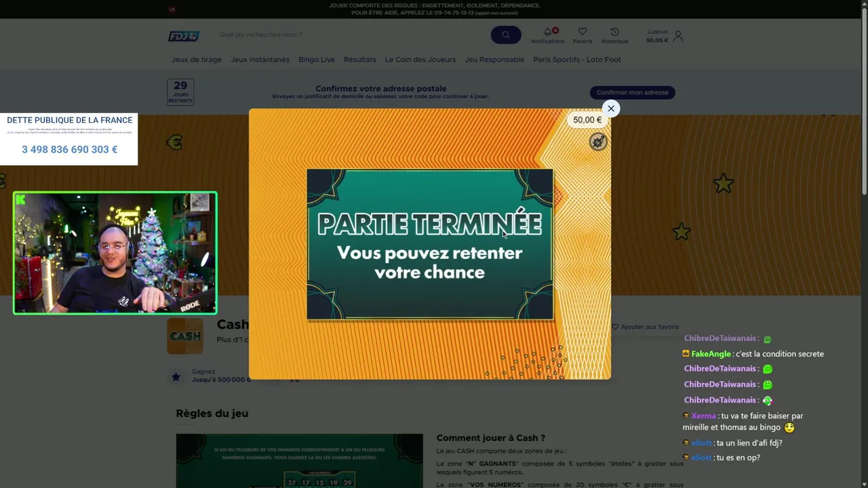Click the 29 jours restants badge

(x=180, y=91)
